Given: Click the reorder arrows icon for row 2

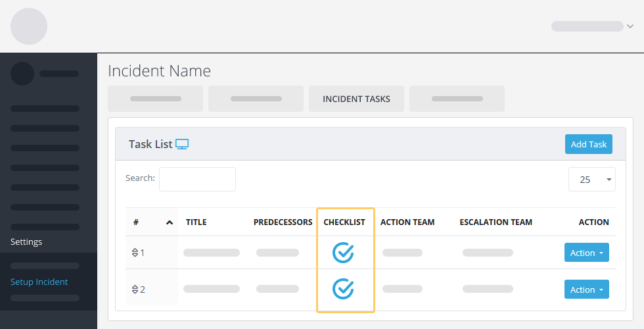Looking at the screenshot, I should tap(135, 290).
